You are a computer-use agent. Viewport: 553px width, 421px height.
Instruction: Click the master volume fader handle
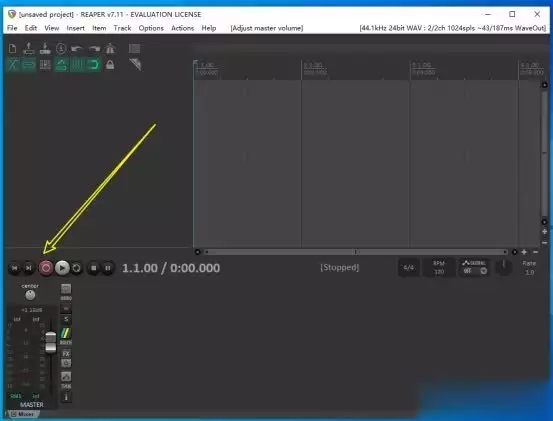click(51, 342)
